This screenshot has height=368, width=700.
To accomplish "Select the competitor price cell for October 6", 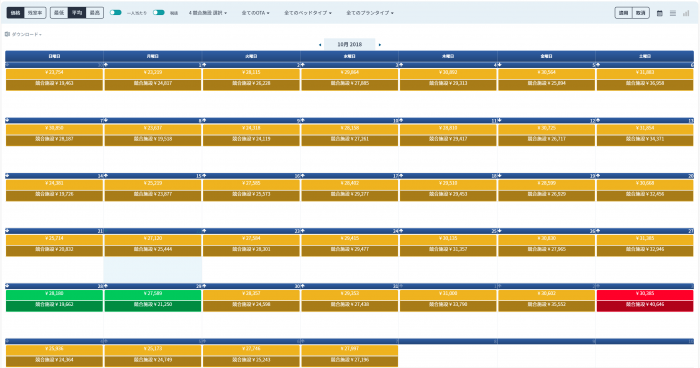I will coord(645,84).
